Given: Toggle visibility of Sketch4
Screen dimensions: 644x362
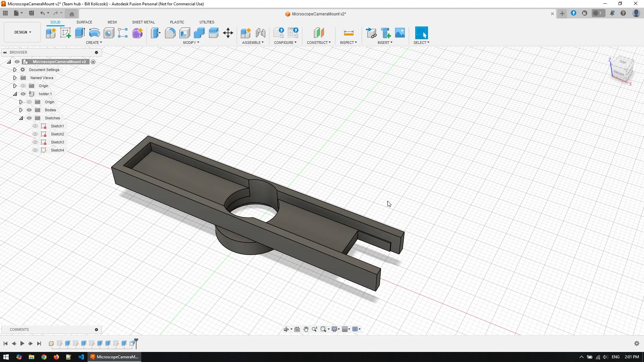Looking at the screenshot, I should coord(35,150).
